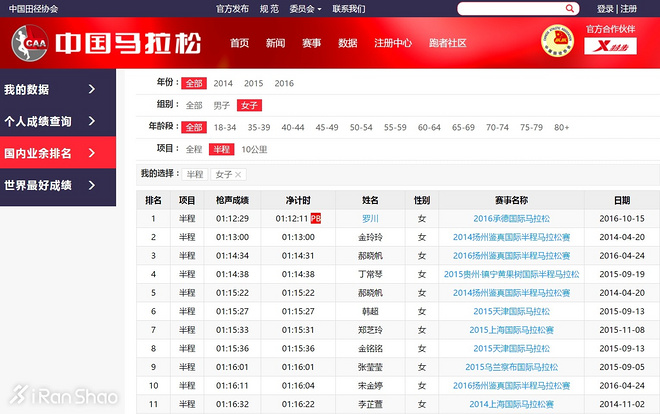660x414 pixels.
Task: Expand 国内业余排名 sidebar arrow
Action: pyautogui.click(x=92, y=153)
